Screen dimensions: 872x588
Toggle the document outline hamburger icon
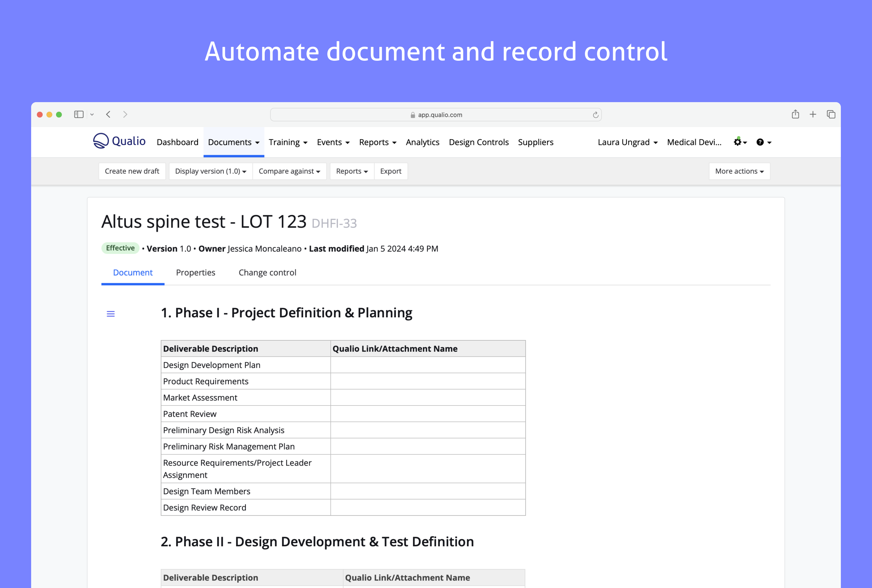pos(111,314)
